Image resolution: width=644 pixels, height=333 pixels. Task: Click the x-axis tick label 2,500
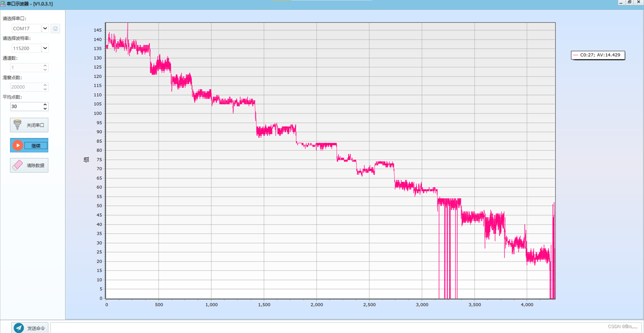(x=369, y=305)
